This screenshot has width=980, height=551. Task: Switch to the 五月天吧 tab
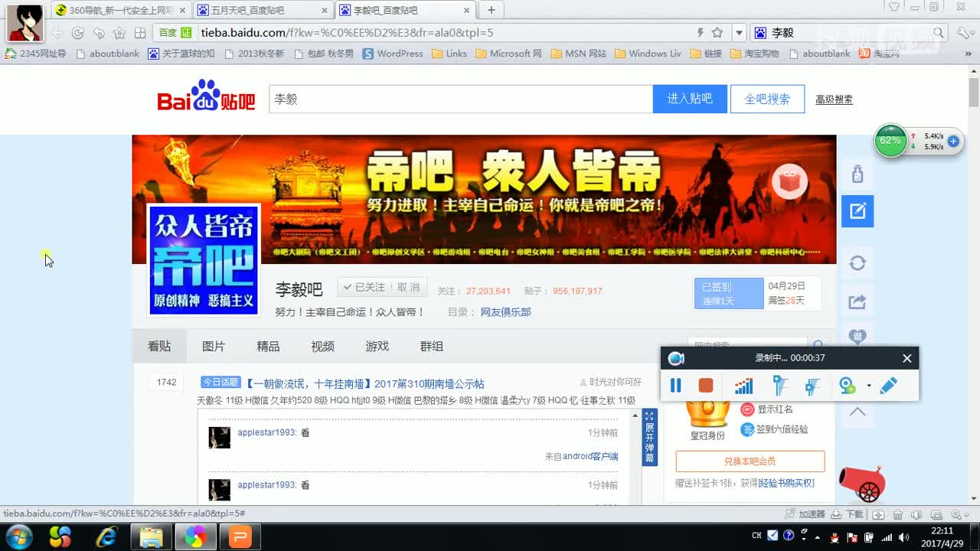tap(262, 10)
